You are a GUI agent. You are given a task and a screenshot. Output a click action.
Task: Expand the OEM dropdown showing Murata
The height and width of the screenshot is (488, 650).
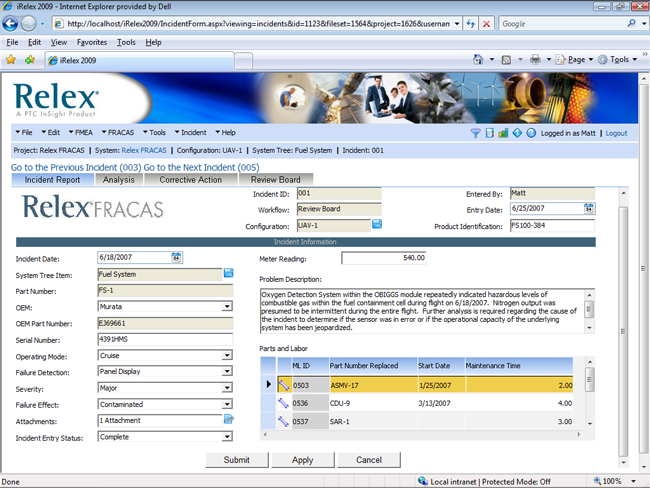pos(226,306)
